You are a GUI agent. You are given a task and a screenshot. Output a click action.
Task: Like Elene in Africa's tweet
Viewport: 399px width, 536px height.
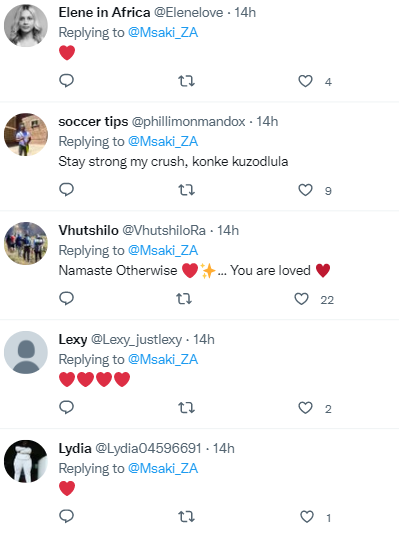point(305,81)
